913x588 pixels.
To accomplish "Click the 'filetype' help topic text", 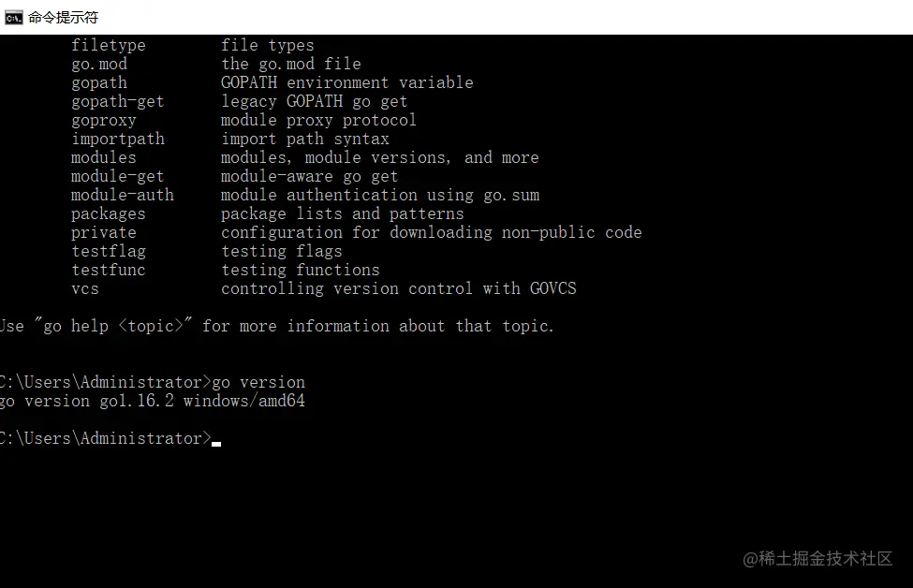I will point(108,45).
